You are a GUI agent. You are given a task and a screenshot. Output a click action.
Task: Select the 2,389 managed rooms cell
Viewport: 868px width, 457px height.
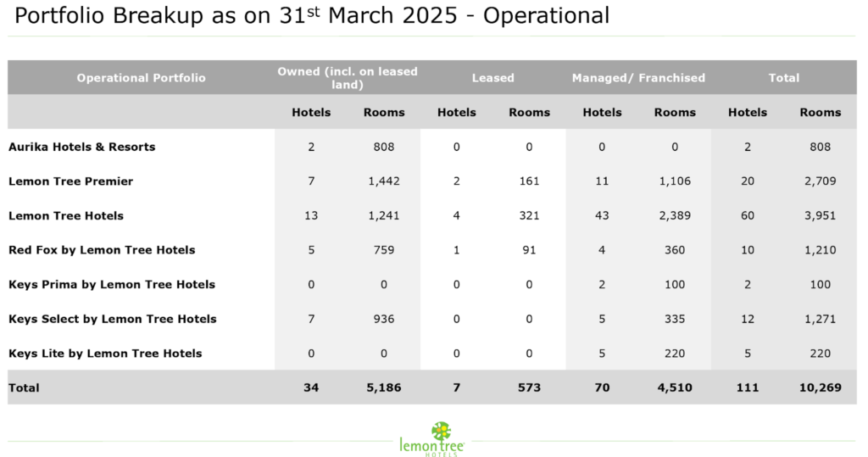675,215
